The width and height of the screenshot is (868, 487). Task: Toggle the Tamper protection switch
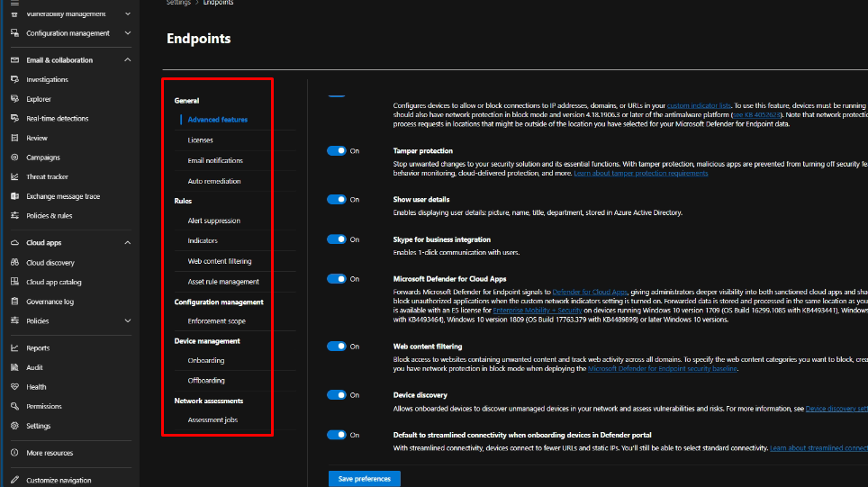(x=337, y=150)
